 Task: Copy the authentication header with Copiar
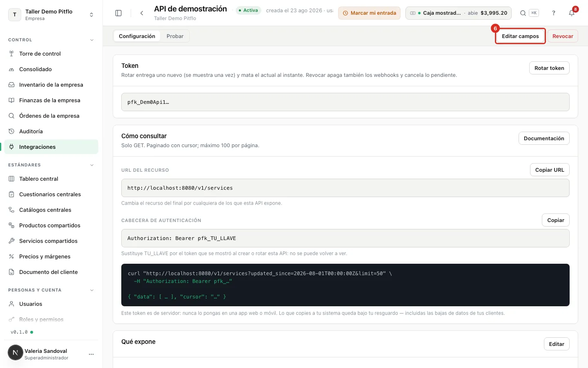tap(556, 220)
